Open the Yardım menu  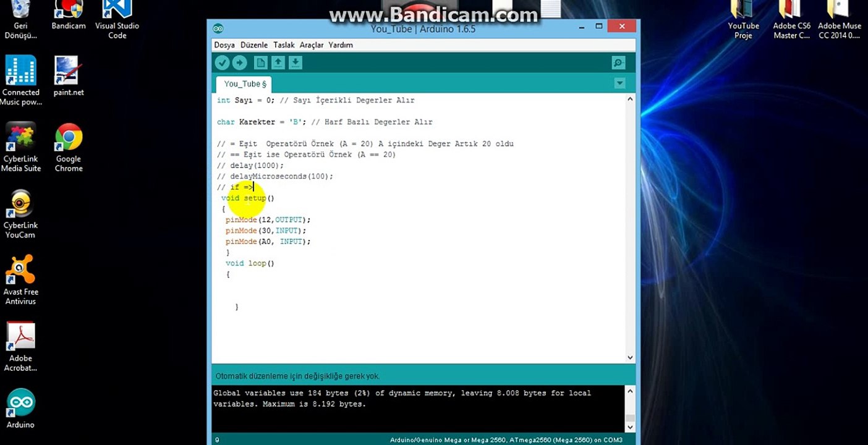[x=341, y=45]
